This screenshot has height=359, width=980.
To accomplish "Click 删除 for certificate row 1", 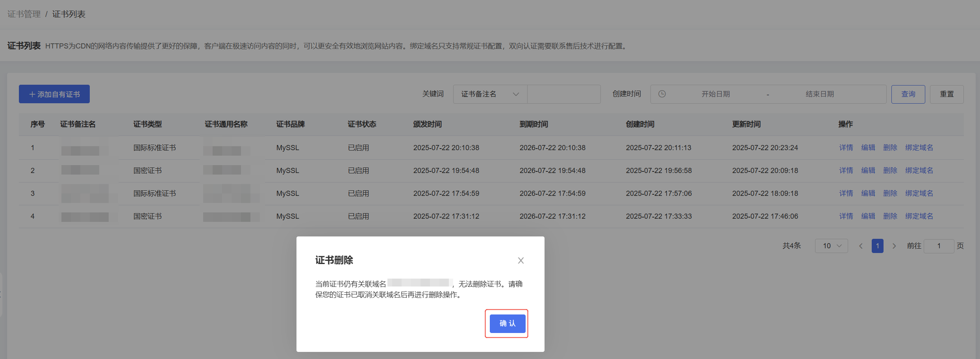I will 890,147.
